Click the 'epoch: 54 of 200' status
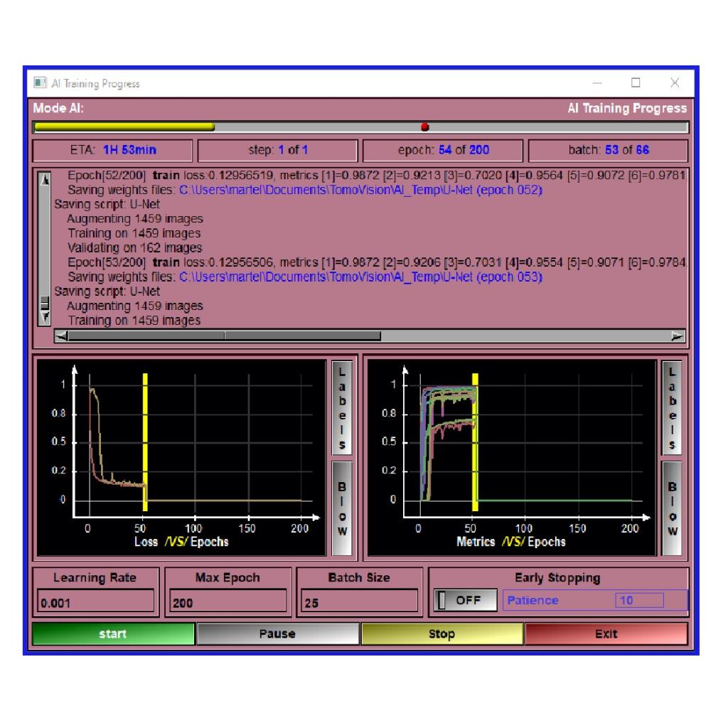Image resolution: width=728 pixels, height=728 pixels. (443, 150)
